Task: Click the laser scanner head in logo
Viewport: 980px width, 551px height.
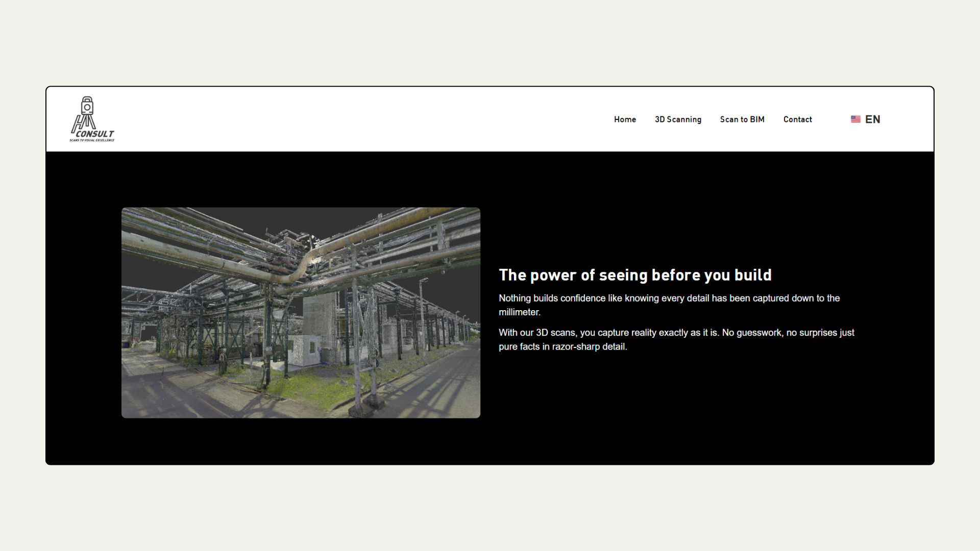Action: 87,106
